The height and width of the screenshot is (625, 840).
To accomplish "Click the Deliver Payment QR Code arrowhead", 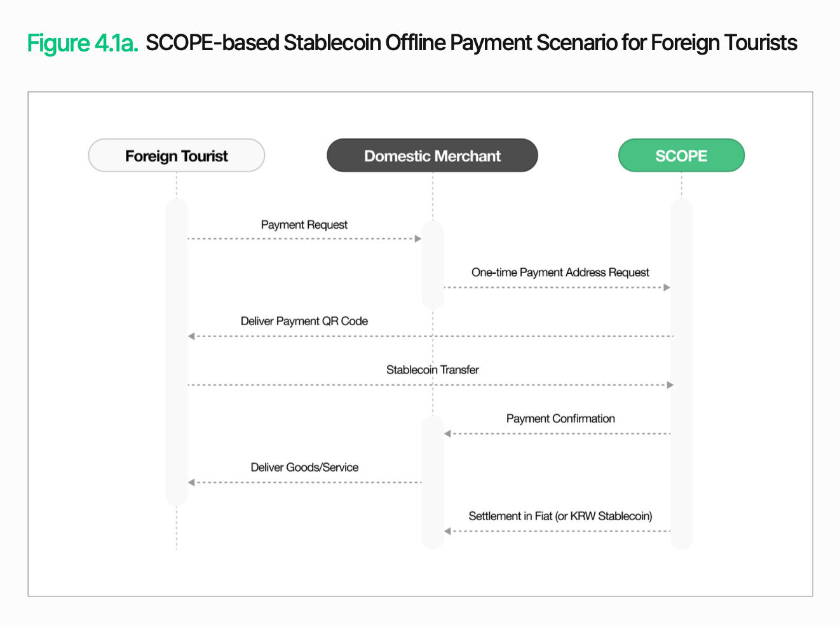I will (x=191, y=336).
